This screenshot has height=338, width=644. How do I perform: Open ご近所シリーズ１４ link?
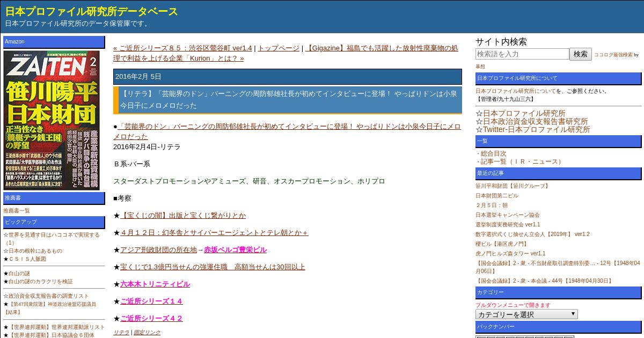point(151,302)
